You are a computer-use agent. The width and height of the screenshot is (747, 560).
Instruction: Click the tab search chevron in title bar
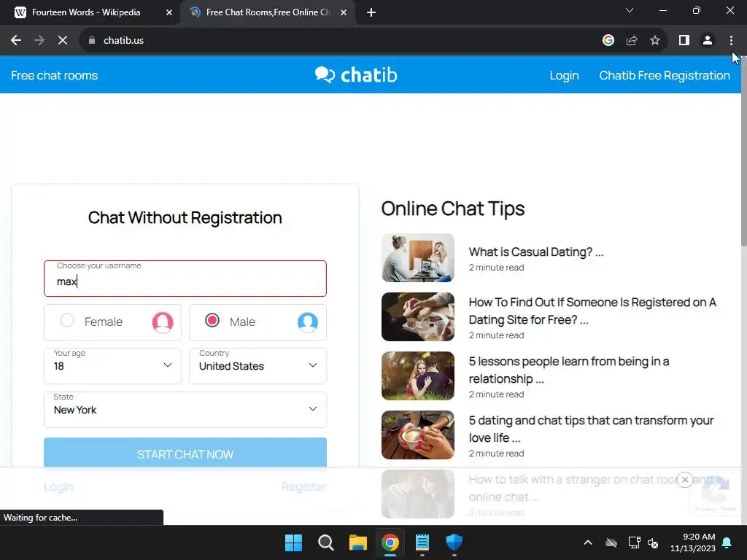pos(630,10)
